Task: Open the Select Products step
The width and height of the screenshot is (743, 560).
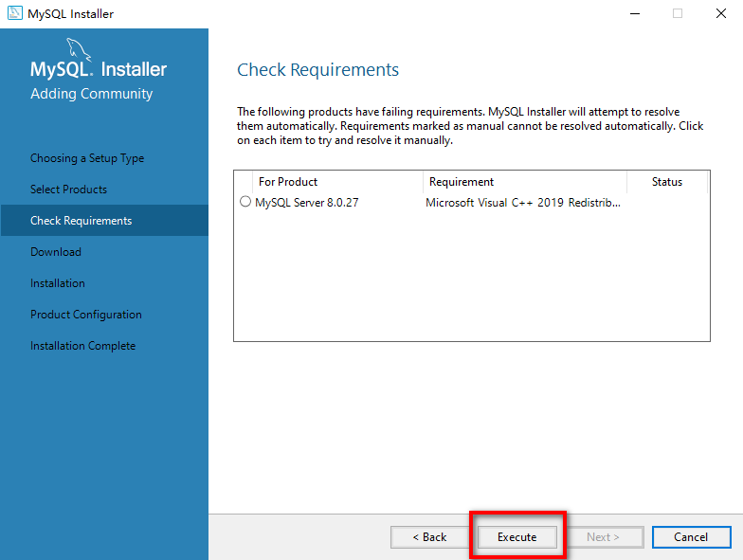Action: tap(68, 190)
